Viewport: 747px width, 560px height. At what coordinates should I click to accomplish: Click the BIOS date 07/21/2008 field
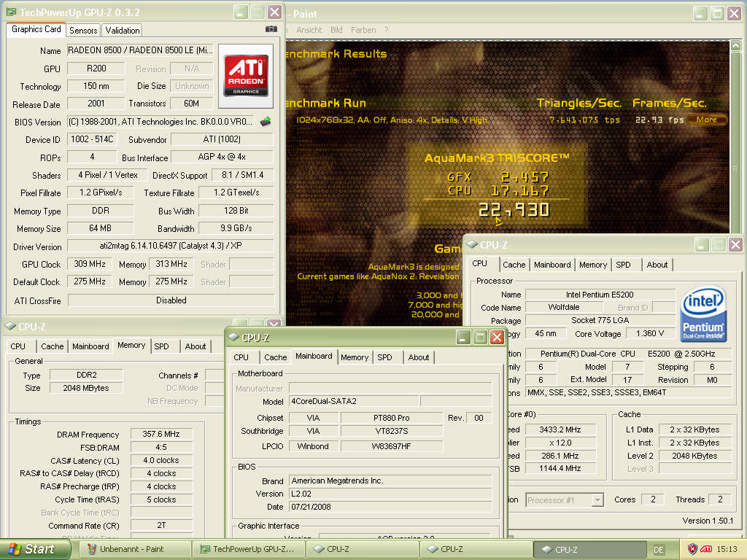click(x=390, y=507)
